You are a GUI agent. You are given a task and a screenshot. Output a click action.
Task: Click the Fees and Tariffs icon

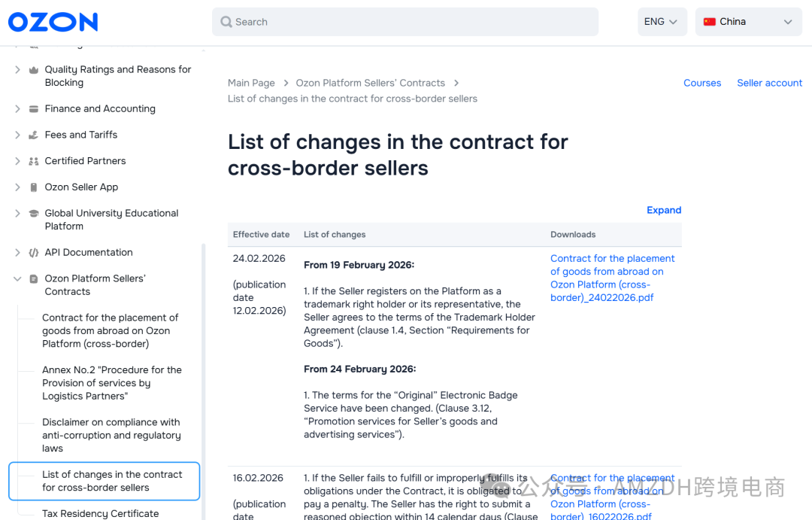(34, 135)
